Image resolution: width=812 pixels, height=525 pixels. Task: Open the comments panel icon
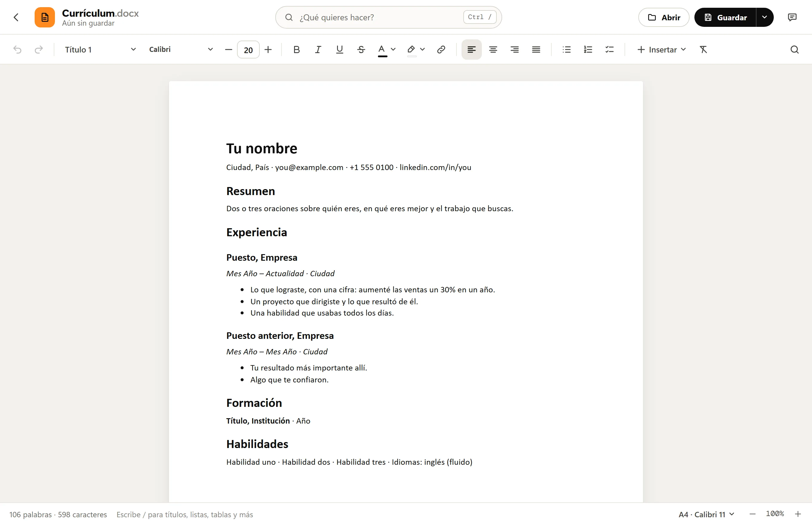pyautogui.click(x=792, y=17)
